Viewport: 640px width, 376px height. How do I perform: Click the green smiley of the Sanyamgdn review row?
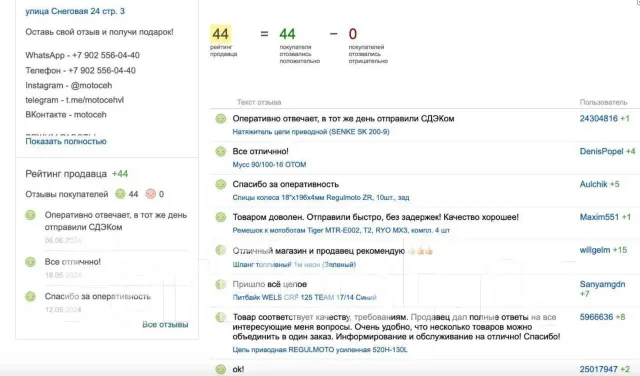coord(221,284)
